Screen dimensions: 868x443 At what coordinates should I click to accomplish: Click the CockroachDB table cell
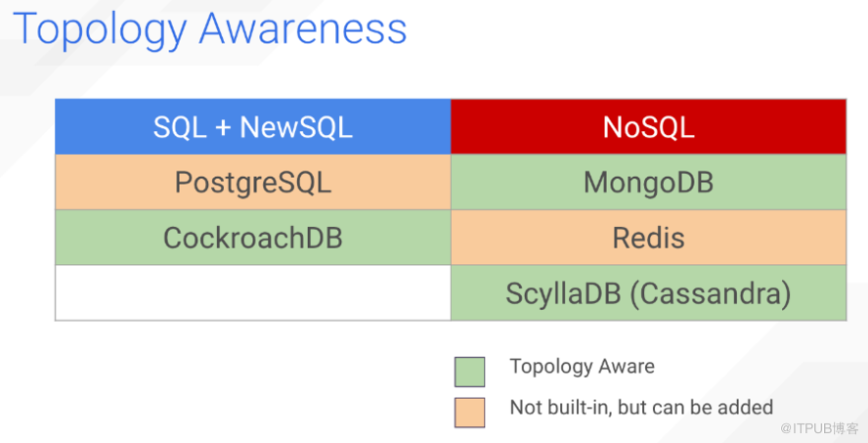[x=252, y=238]
